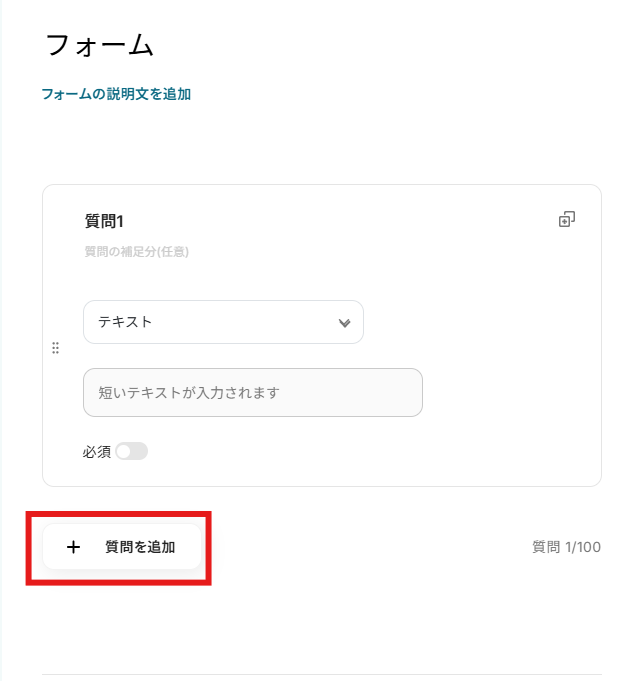Image resolution: width=633 pixels, height=681 pixels.
Task: Click the knob of the 必須 toggle
Action: click(123, 452)
